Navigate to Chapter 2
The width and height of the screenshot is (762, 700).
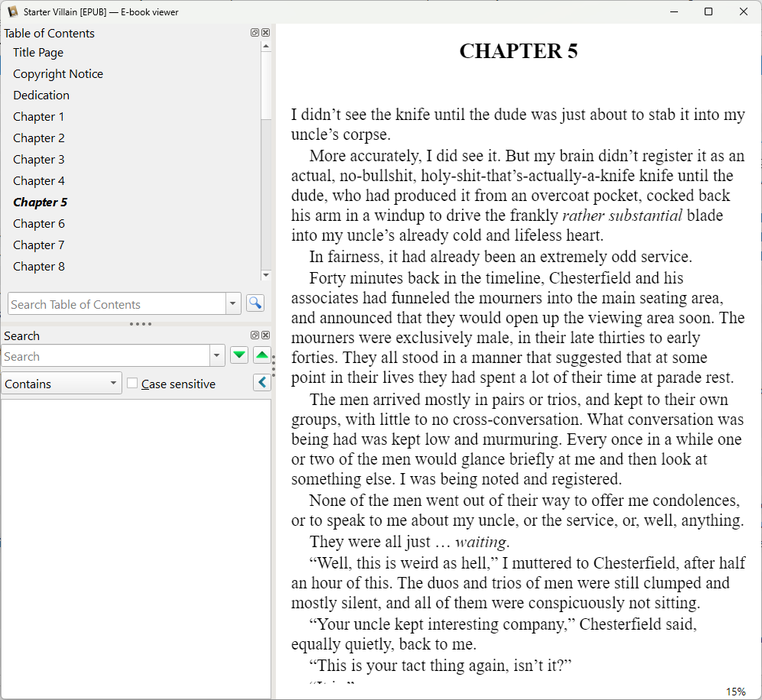pyautogui.click(x=38, y=138)
